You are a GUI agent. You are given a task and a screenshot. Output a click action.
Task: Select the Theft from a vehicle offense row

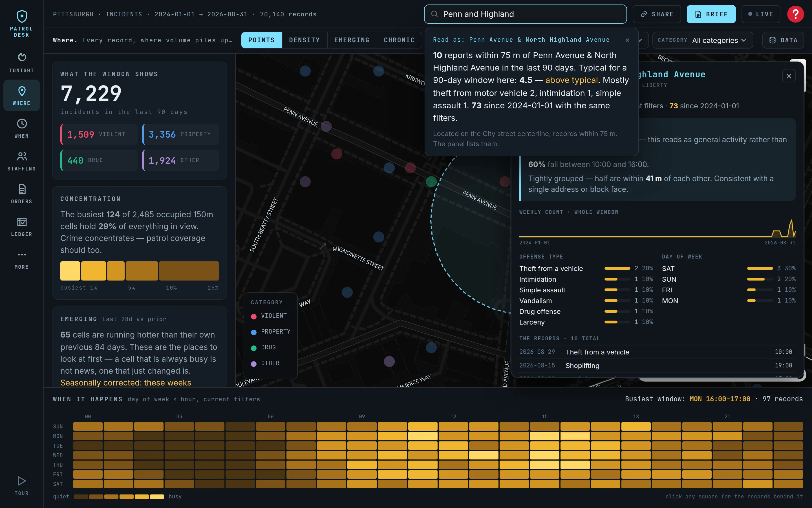pos(586,268)
